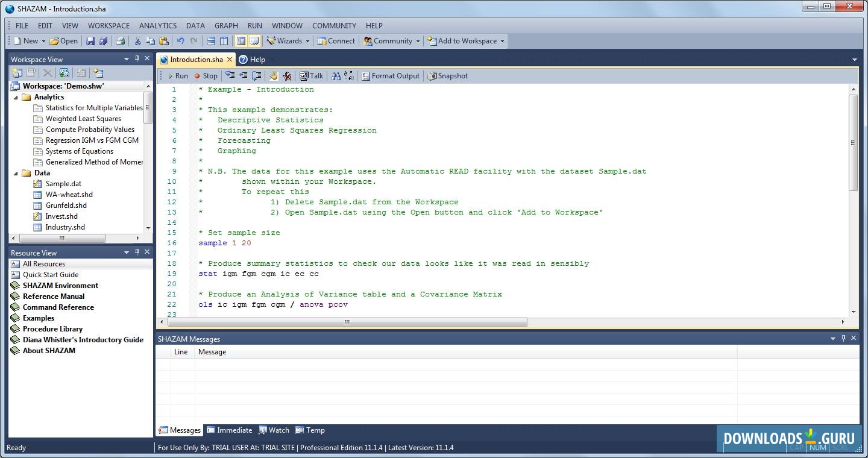Close the Introduction.sha tab
The width and height of the screenshot is (868, 458).
(228, 60)
